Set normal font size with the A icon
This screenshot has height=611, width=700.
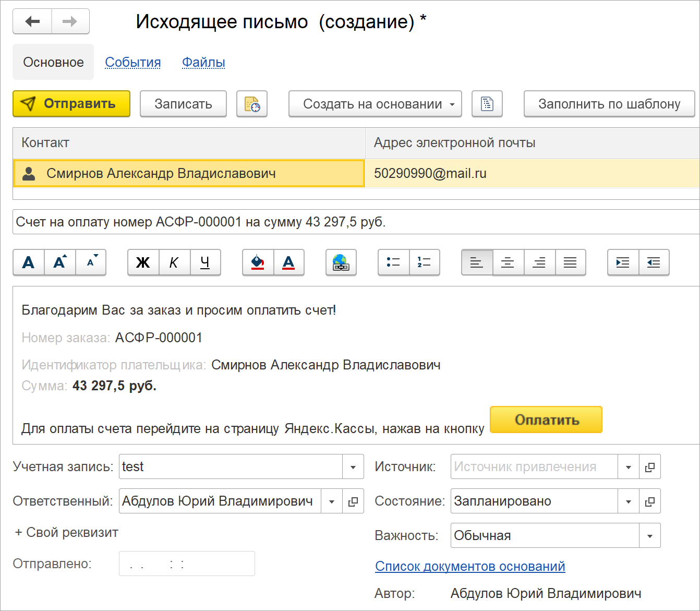[29, 262]
